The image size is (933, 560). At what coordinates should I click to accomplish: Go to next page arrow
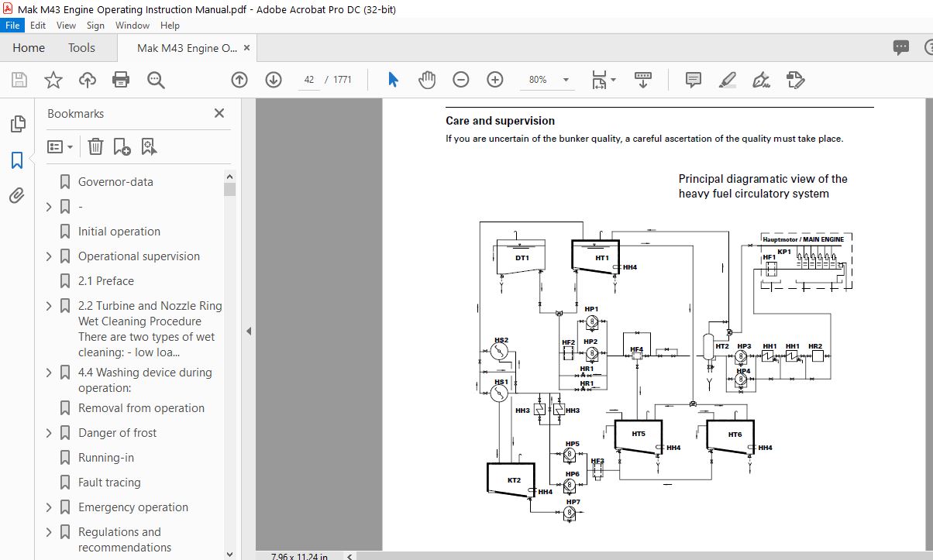pyautogui.click(x=273, y=80)
